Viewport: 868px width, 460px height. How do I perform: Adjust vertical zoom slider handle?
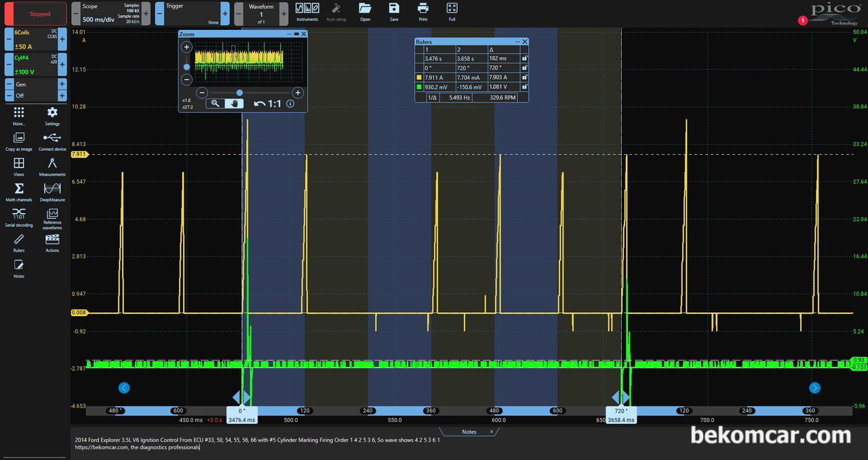[x=186, y=67]
